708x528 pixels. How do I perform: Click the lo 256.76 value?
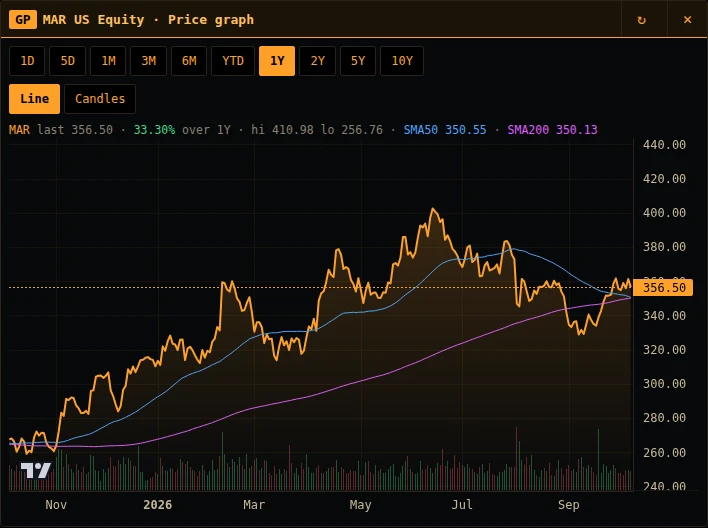click(352, 130)
